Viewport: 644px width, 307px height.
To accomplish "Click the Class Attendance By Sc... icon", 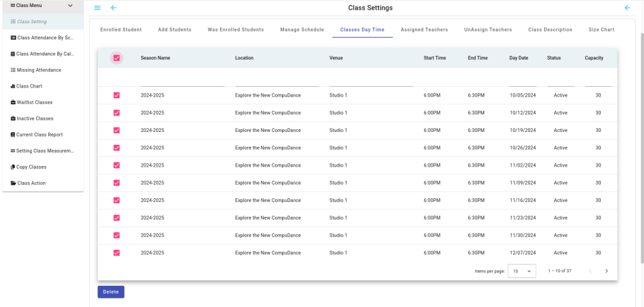I will (13, 38).
